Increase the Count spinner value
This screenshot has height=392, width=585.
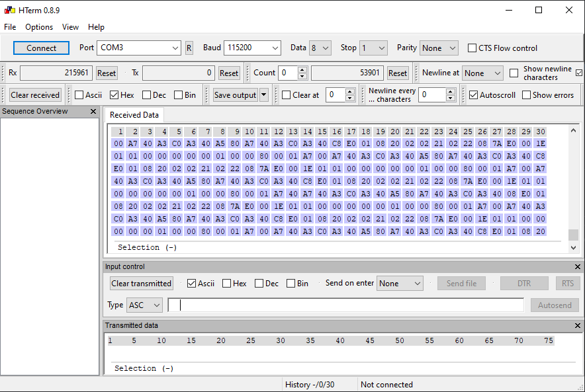(302, 69)
